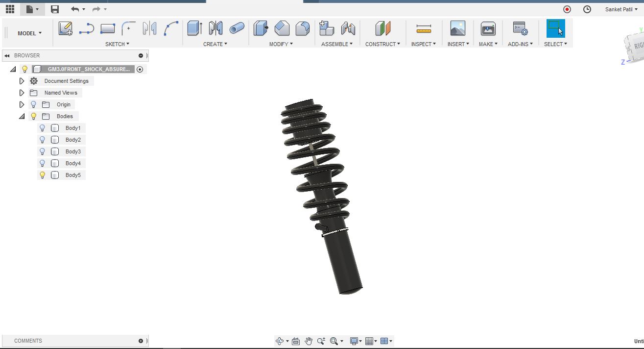Open Viewports layout dropdown
644x349 pixels.
pyautogui.click(x=386, y=341)
